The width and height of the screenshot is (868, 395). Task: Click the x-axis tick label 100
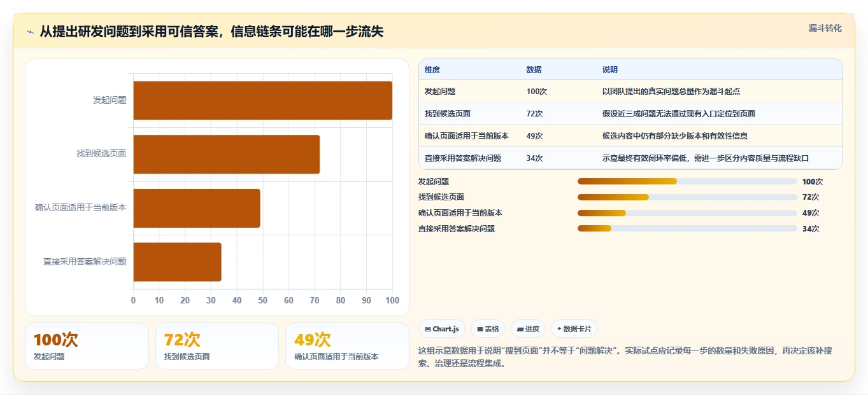(x=392, y=300)
